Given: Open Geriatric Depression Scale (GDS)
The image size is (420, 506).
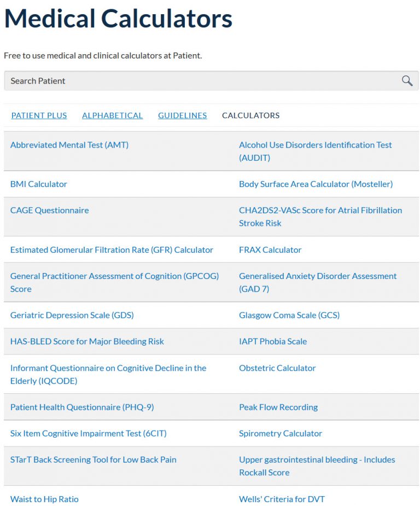Looking at the screenshot, I should point(72,315).
